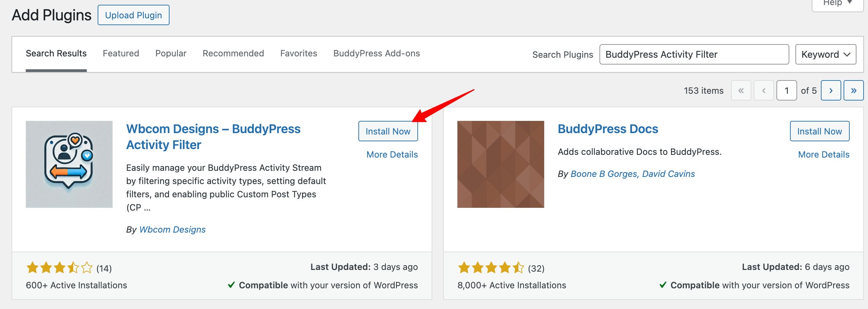
Task: Install the Wbcom BuddyPress Activity Filter plugin
Action: (x=388, y=131)
